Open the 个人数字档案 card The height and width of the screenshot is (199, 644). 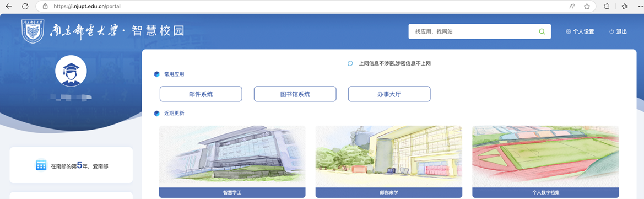coord(545,162)
